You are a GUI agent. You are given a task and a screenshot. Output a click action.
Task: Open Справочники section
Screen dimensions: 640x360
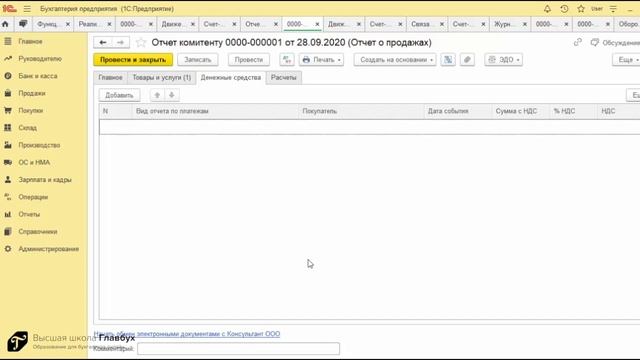38,231
